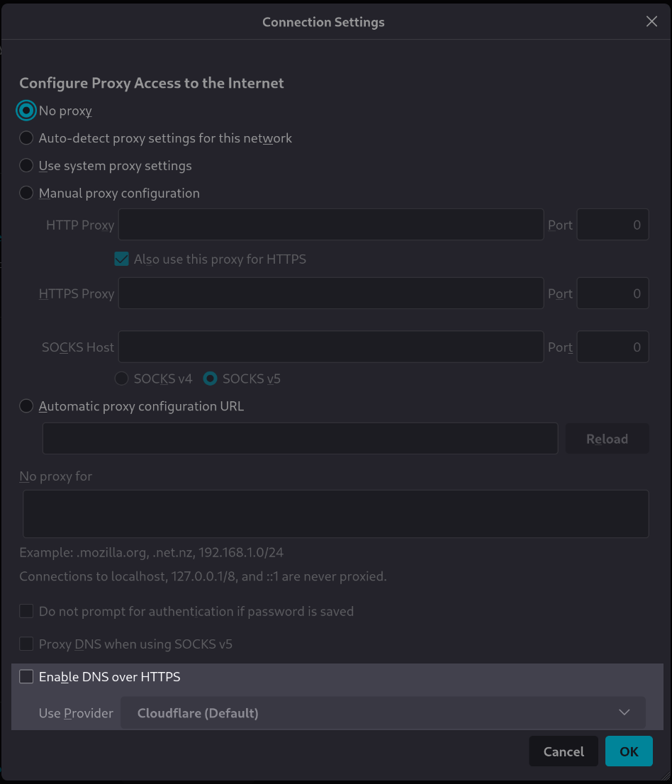Enable Do not prompt for authentication checkbox

[26, 610]
